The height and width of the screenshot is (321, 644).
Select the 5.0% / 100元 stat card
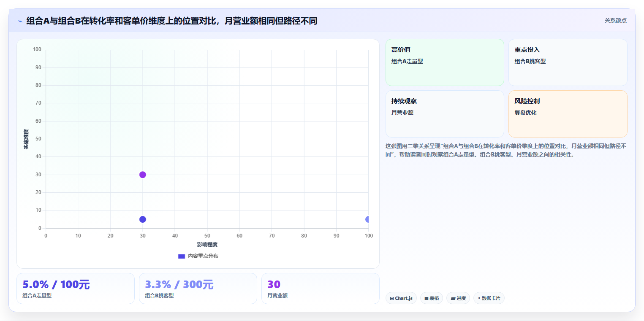click(76, 289)
